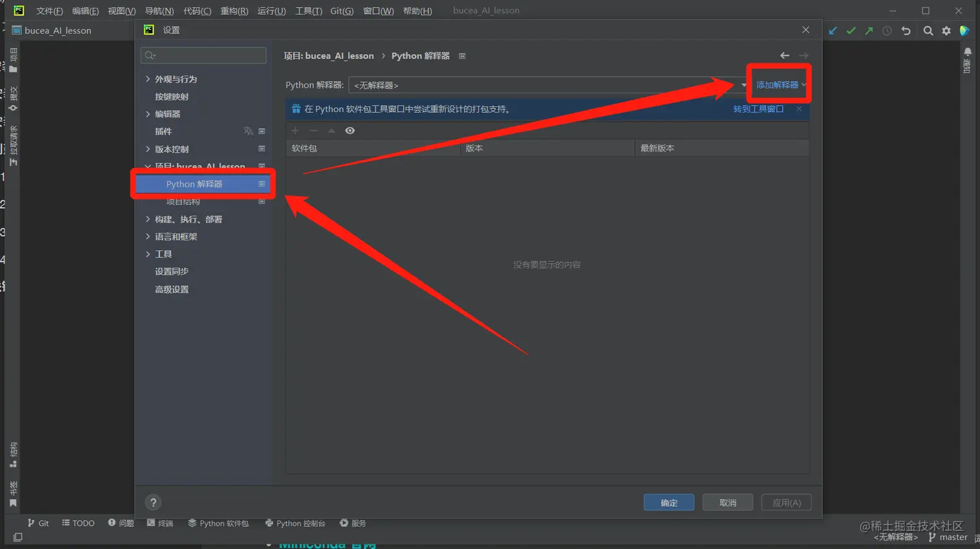Click the 取消 button
980x549 pixels.
pos(728,502)
